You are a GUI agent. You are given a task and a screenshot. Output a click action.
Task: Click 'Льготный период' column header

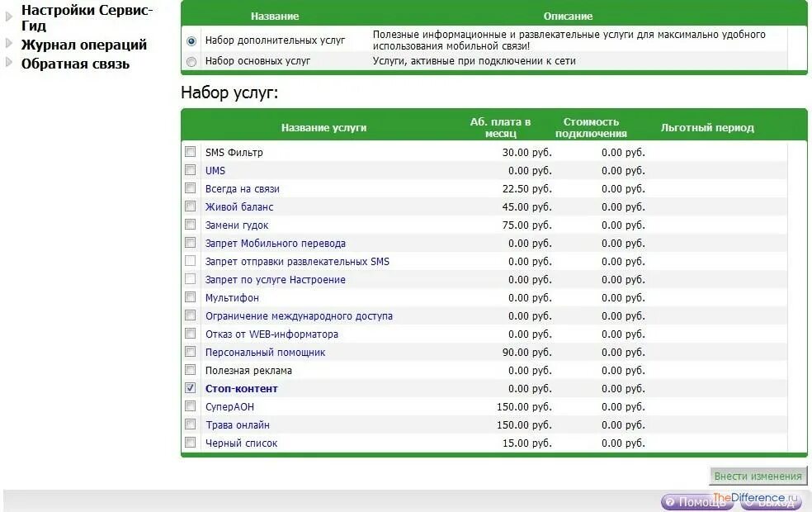click(707, 127)
